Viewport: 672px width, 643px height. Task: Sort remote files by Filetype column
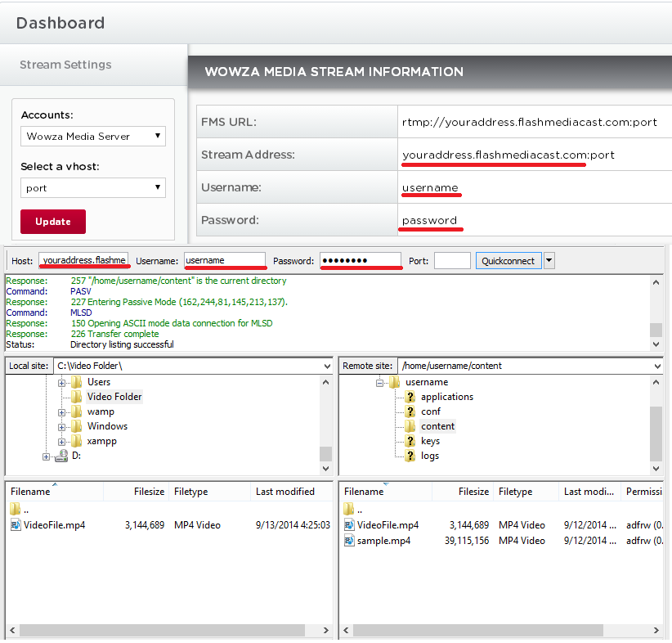coord(526,492)
